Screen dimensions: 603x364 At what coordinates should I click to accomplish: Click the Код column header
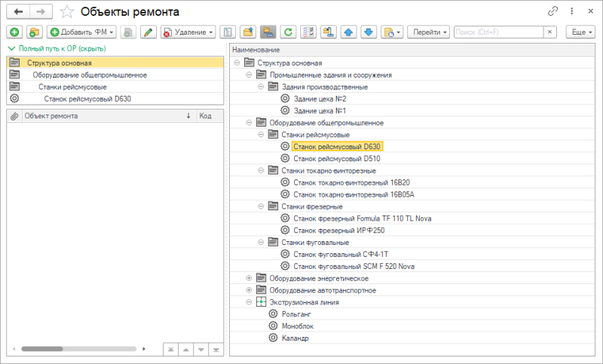pos(210,116)
